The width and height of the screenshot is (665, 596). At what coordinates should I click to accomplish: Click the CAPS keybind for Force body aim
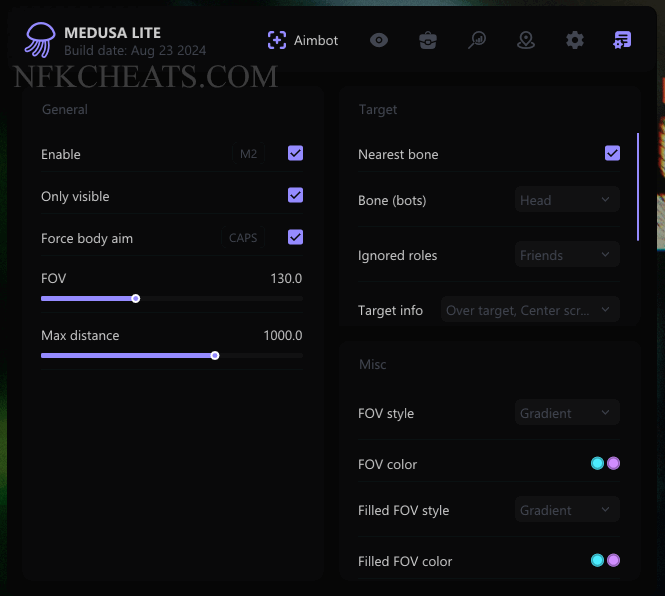pyautogui.click(x=243, y=238)
